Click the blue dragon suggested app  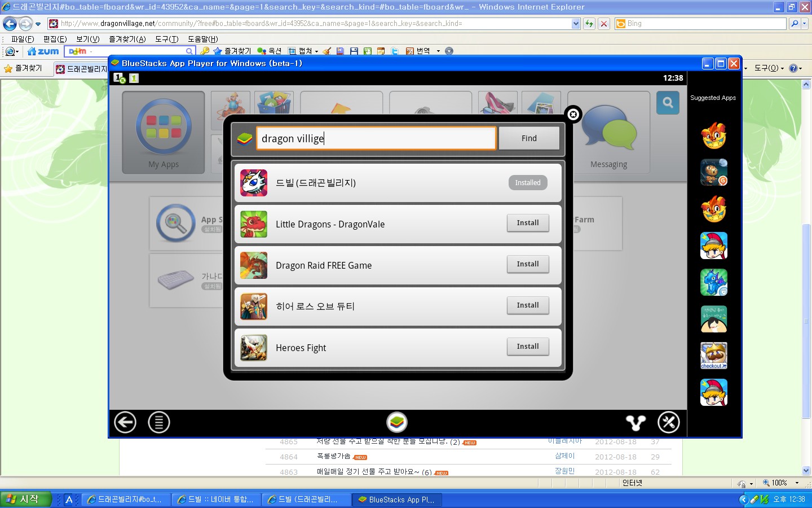point(713,282)
